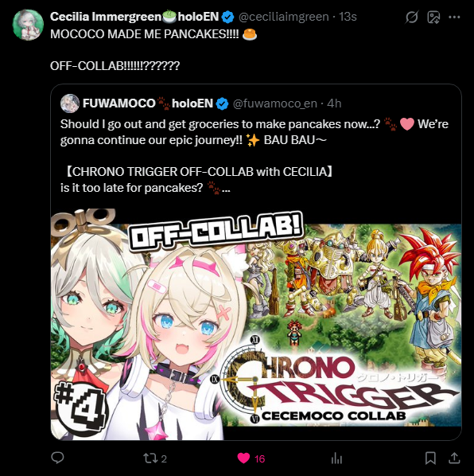
Task: Click the FUWAMOCO holoEN display name
Action: coord(148,103)
